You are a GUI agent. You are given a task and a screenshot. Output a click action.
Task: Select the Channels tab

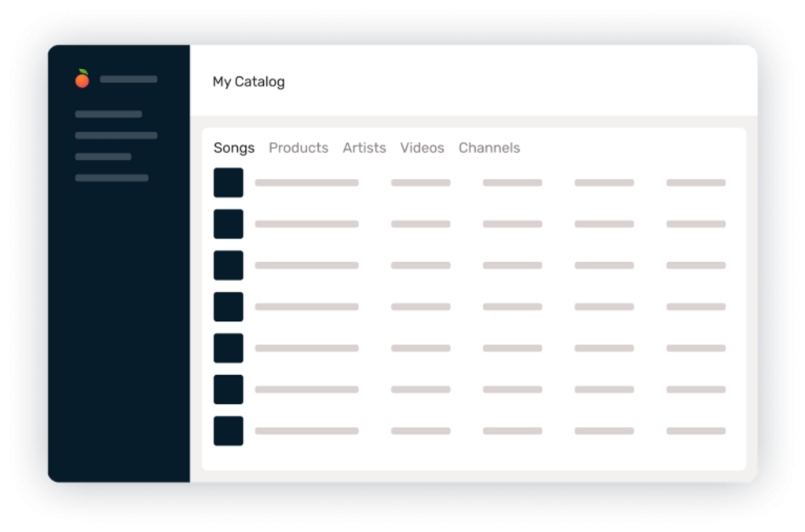(x=489, y=148)
